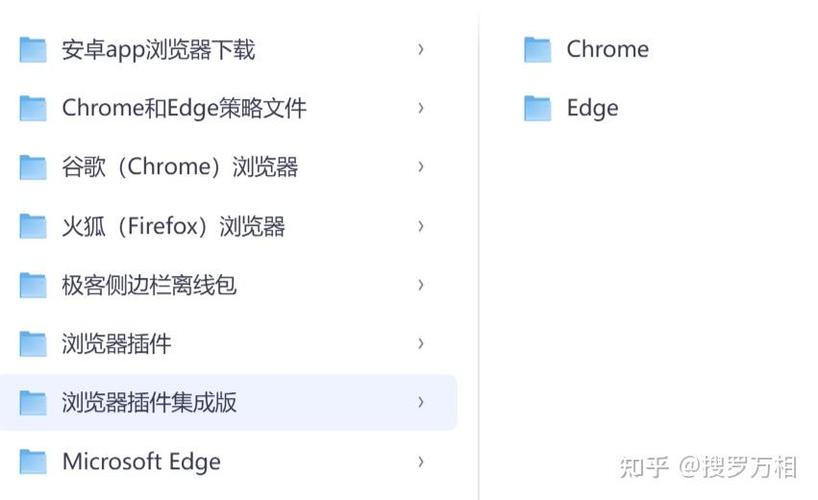Expand the 极客侧边栏离线包 chevron arrow
Viewport: 818px width, 500px height.
tap(420, 285)
